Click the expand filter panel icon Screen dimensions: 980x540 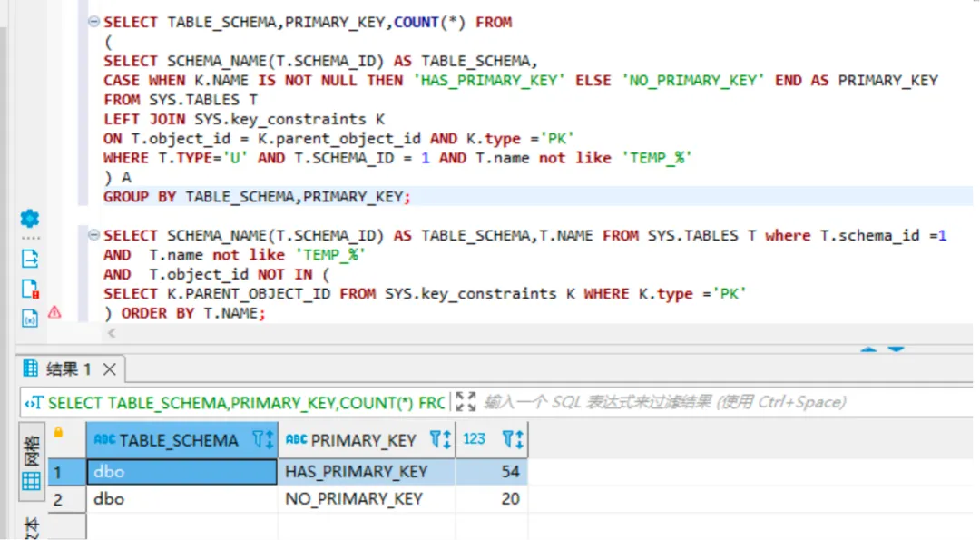pyautogui.click(x=465, y=402)
